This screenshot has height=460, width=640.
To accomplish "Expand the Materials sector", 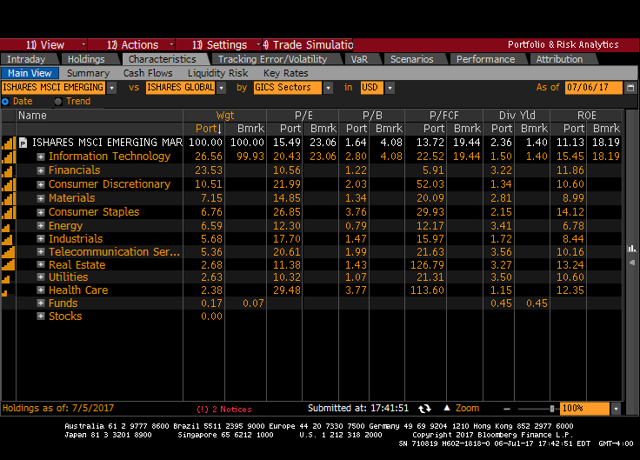I will tap(40, 198).
